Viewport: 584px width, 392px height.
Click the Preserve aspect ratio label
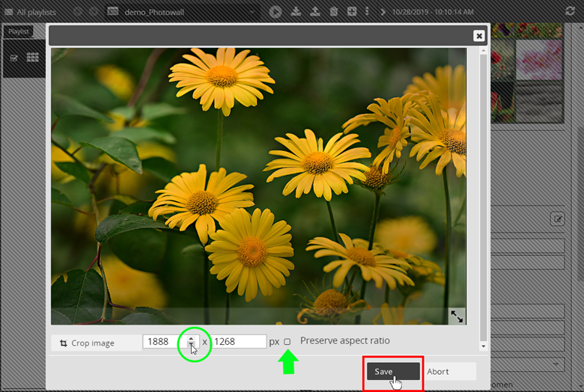coord(345,340)
